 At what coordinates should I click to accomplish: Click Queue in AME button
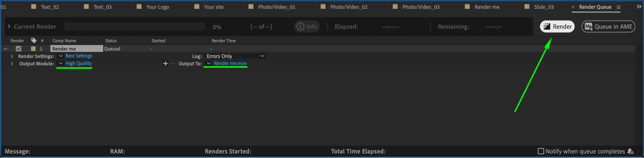tap(608, 27)
